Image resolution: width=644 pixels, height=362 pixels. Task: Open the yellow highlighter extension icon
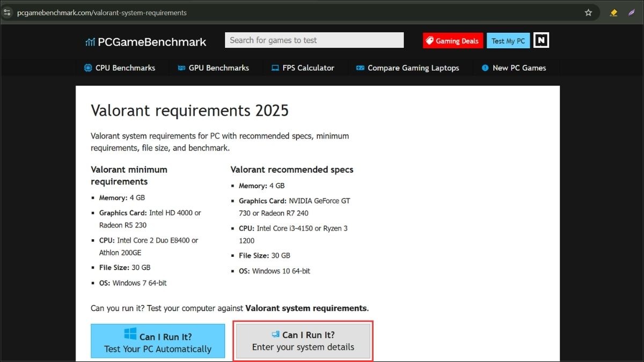(613, 12)
